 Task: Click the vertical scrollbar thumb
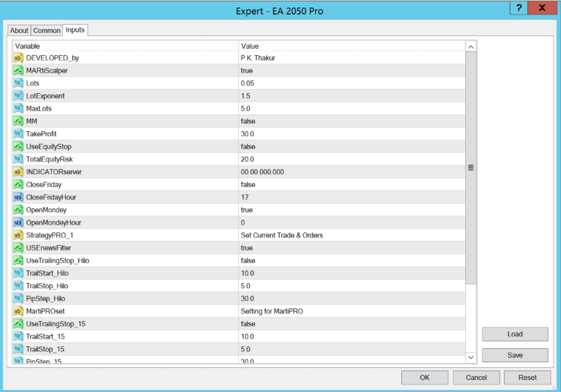tap(471, 168)
